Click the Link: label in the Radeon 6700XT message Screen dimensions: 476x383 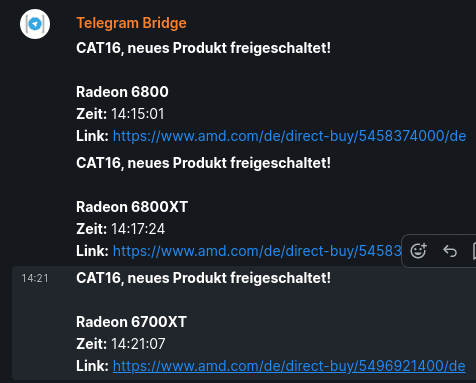(92, 366)
